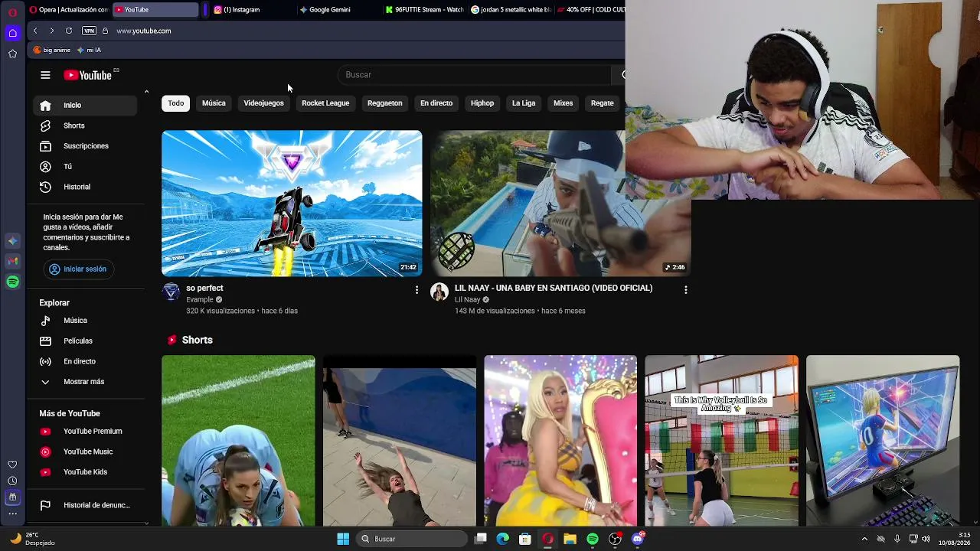Select the Reggaeton filter chip
Screen dimensions: 980x551
[384, 103]
